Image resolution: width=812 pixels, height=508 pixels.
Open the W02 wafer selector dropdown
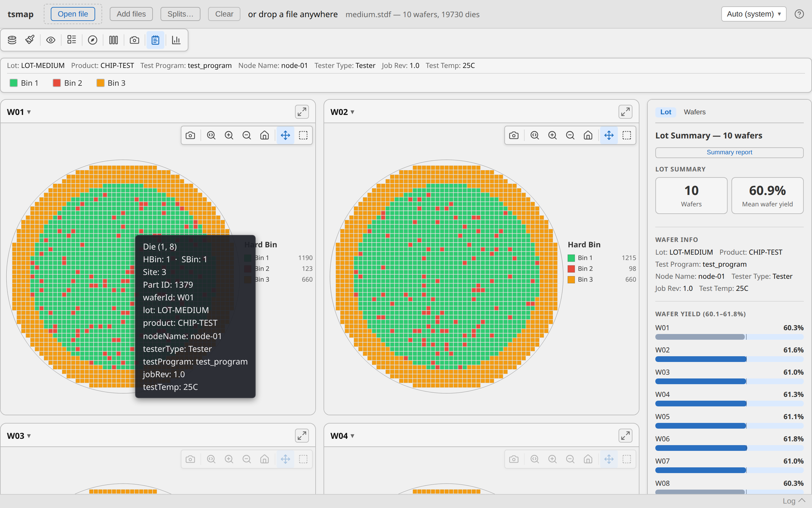343,112
